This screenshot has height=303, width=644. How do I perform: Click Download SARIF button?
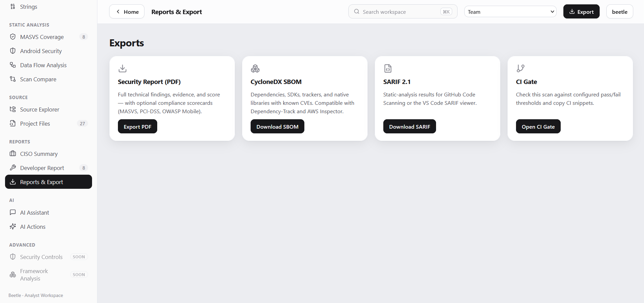pyautogui.click(x=410, y=126)
